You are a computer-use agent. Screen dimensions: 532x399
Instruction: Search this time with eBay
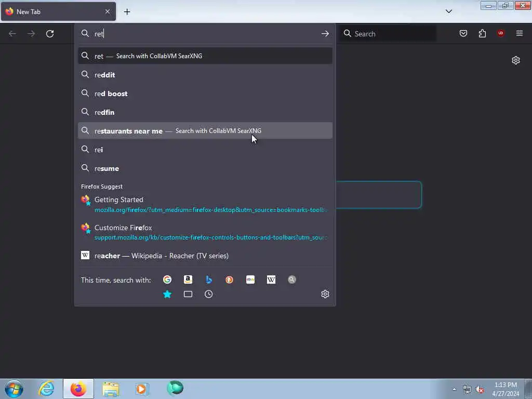pos(250,280)
